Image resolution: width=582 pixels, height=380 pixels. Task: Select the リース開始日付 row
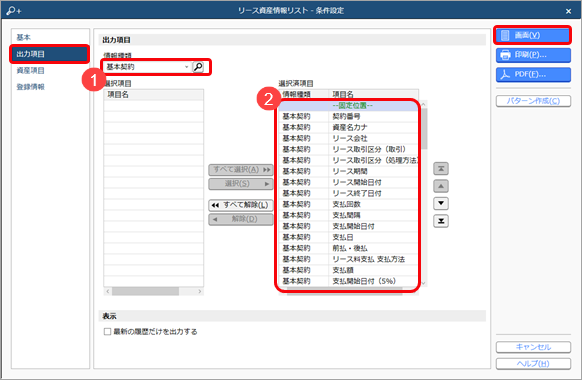click(x=348, y=182)
